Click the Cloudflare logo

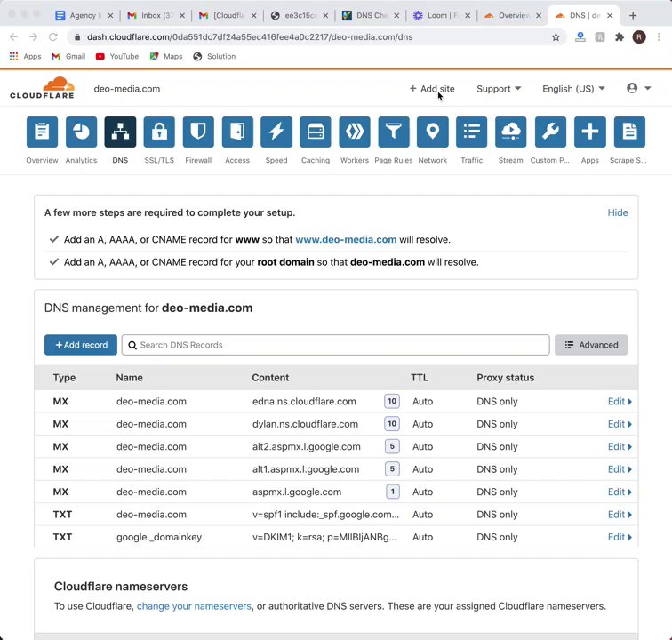click(x=42, y=88)
